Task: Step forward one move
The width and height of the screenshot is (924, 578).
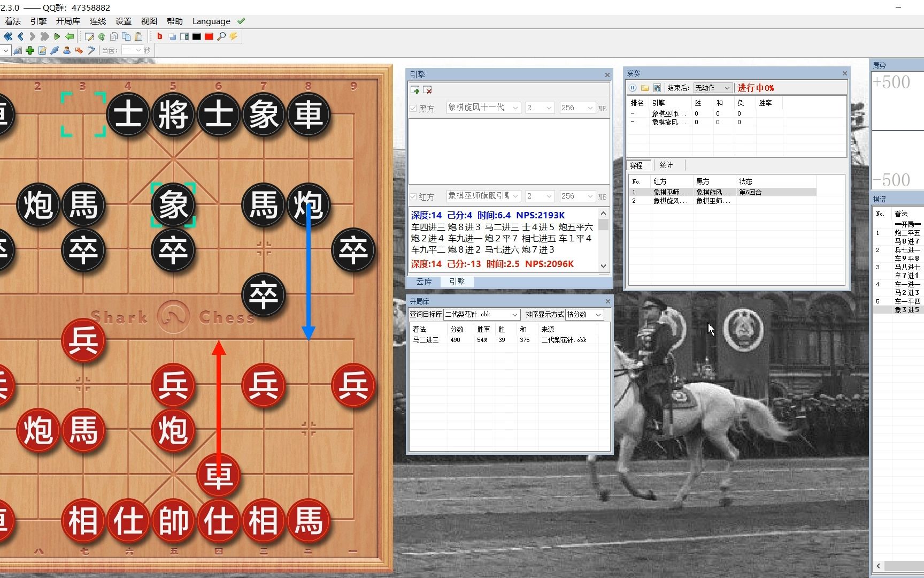Action: pos(32,36)
